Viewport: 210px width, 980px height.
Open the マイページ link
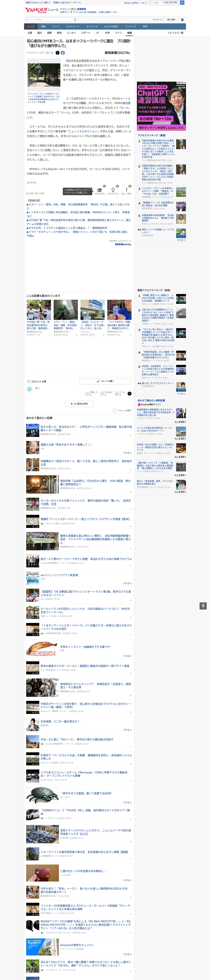pos(157,19)
